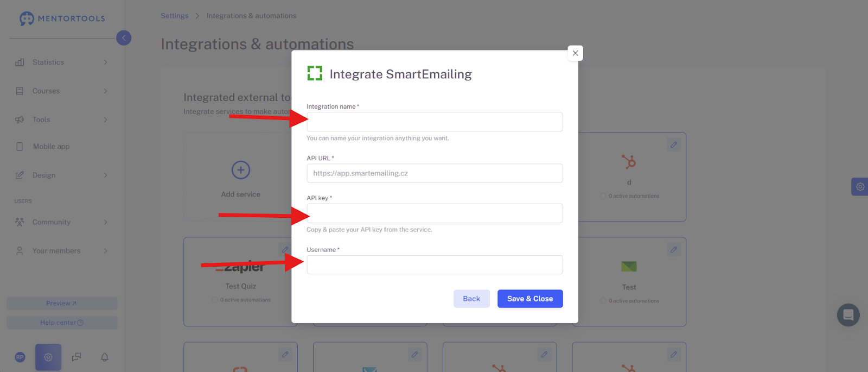868x372 pixels.
Task: Toggle active automations radio on Test Quiz card
Action: [x=215, y=300]
